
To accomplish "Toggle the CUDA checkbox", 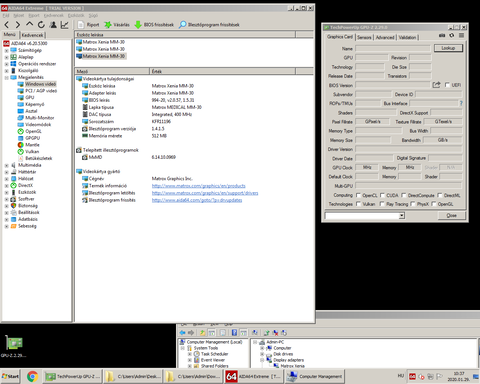I will 382,195.
